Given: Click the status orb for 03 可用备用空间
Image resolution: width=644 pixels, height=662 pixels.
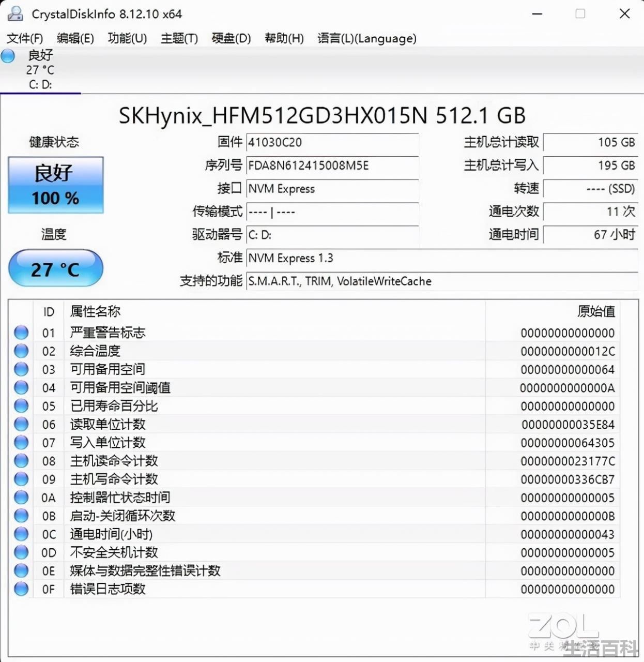Looking at the screenshot, I should point(21,369).
